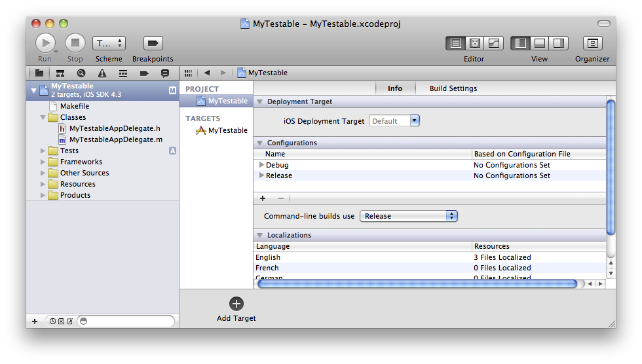Open MyTestableAppDelegate.h
This screenshot has height=364, width=642.
(115, 128)
